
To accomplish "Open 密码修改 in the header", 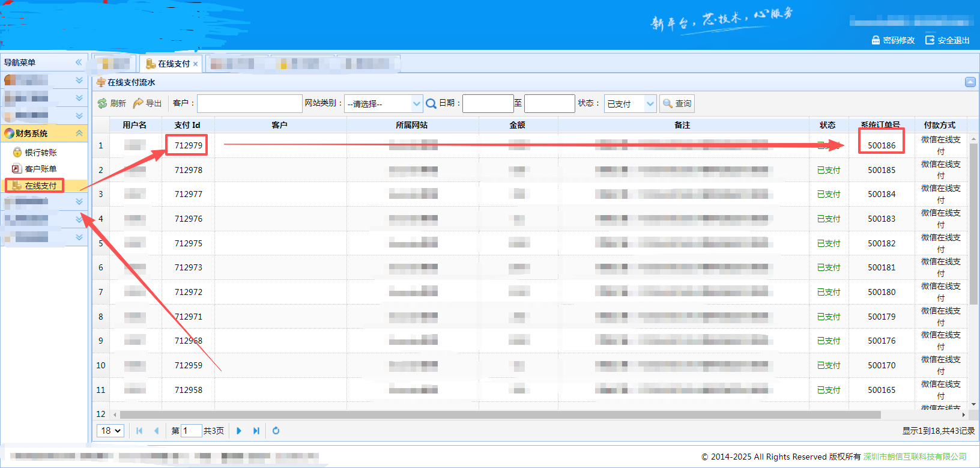I will (x=894, y=40).
